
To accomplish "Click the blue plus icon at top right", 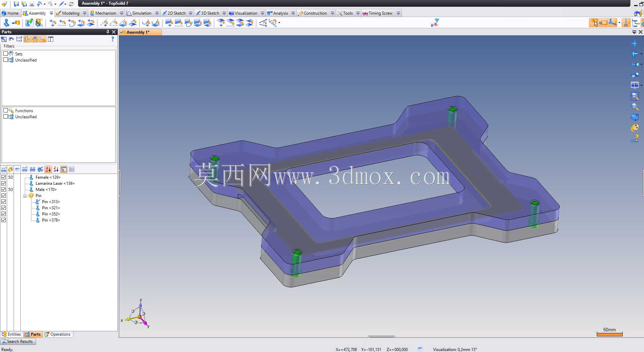I will pos(634,43).
